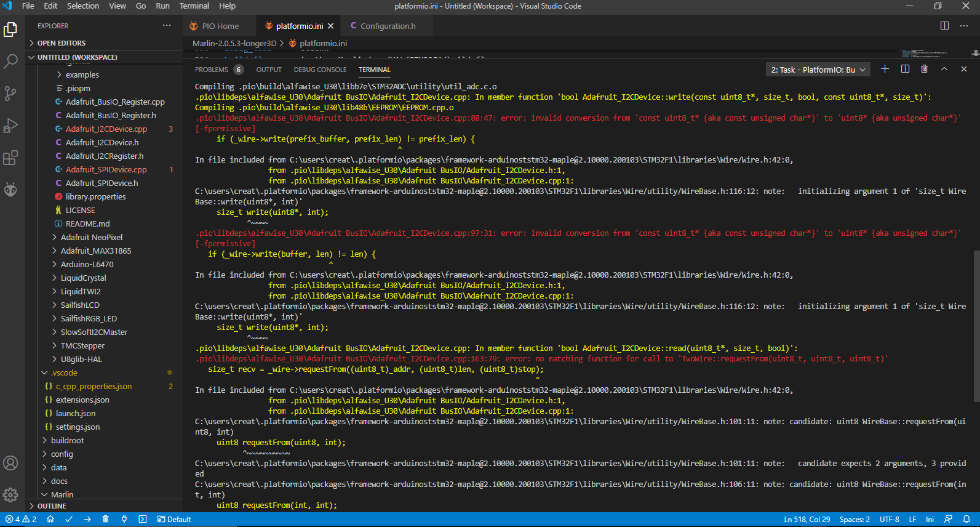The height and width of the screenshot is (527, 980).
Task: Collapse the UNTITLED (WORKSPACE) section
Action: tap(105, 57)
